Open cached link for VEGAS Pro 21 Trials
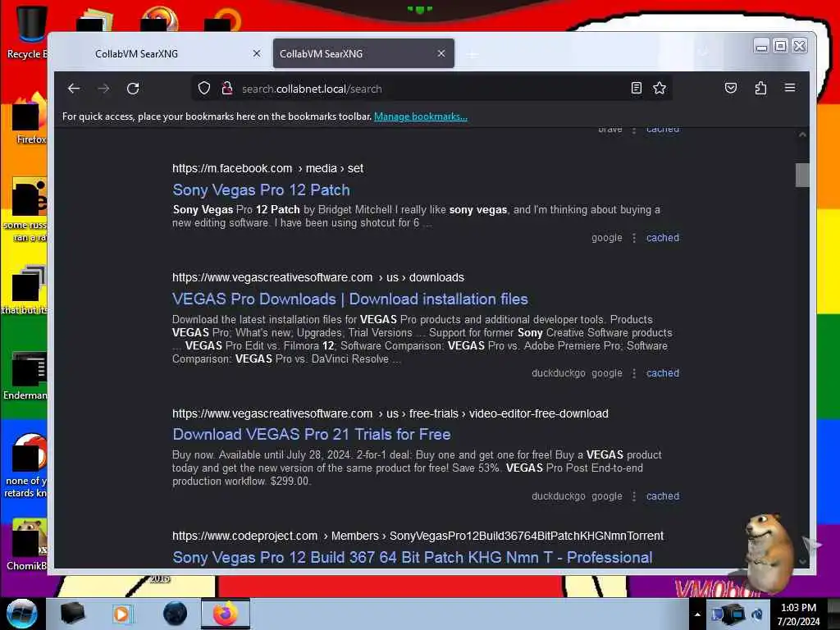 tap(663, 496)
